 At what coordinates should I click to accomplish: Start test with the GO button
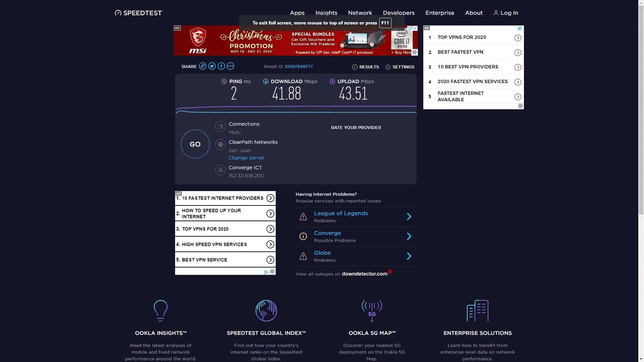tap(195, 144)
